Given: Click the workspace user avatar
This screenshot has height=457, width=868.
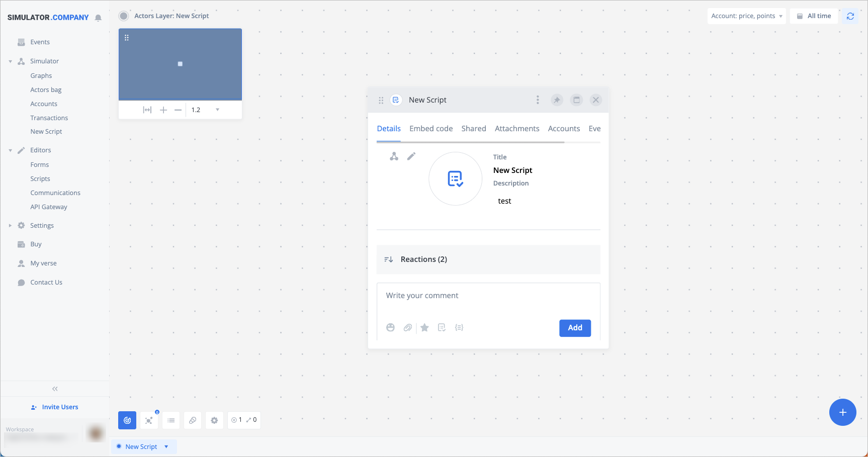Looking at the screenshot, I should click(96, 433).
